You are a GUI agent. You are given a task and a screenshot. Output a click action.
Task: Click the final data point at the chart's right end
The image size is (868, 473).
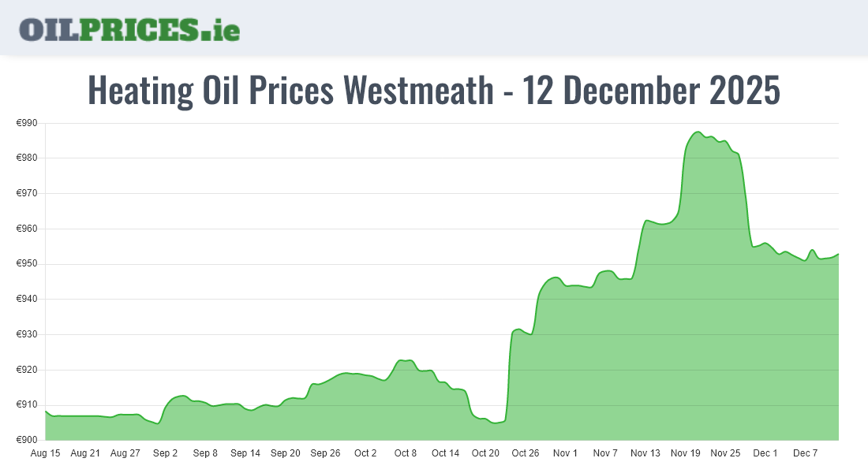838,254
